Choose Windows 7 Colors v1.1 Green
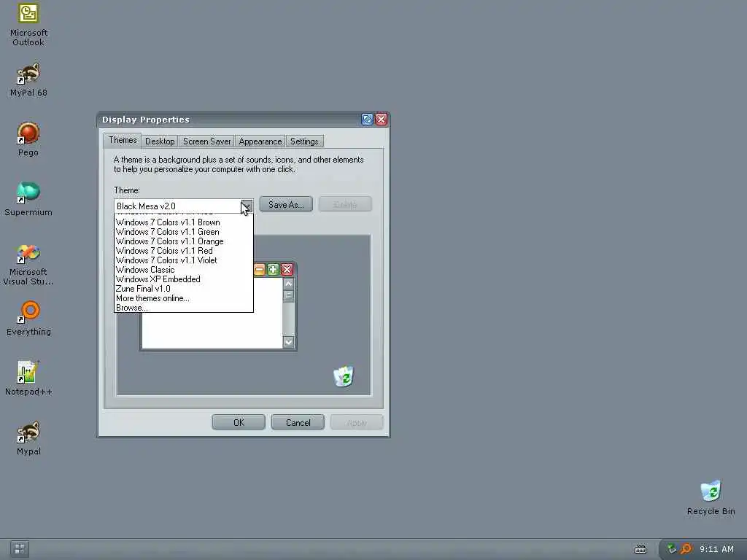Screen dimensions: 747x560 pyautogui.click(x=183, y=232)
